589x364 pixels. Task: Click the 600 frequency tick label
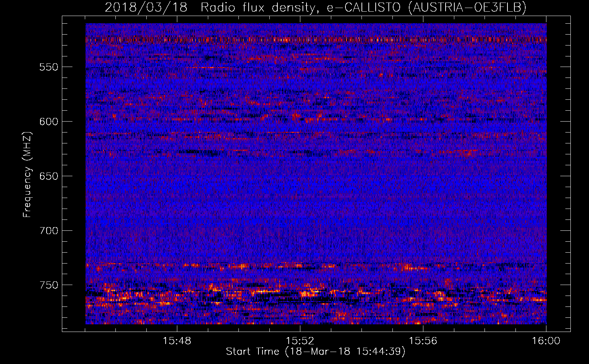[49, 122]
